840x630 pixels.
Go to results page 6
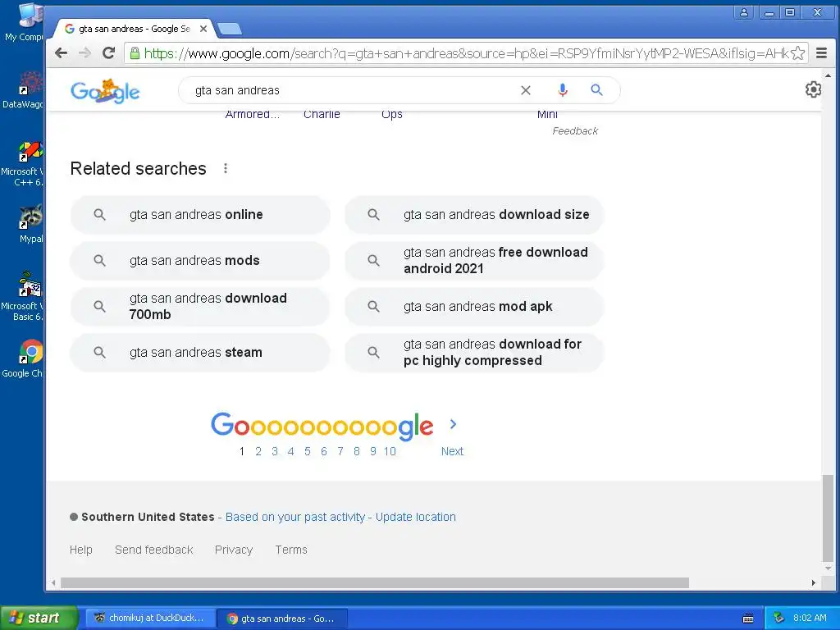(323, 452)
